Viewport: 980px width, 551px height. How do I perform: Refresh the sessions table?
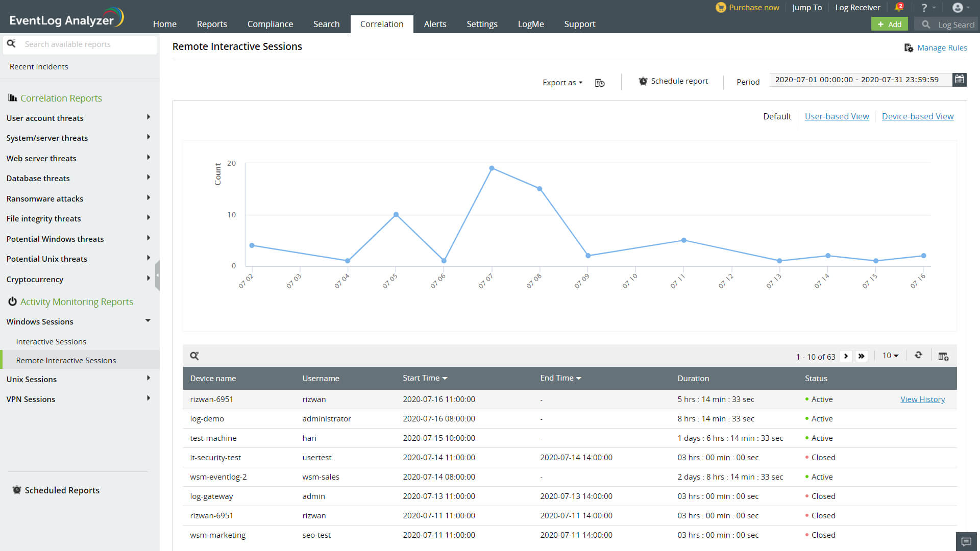pyautogui.click(x=918, y=355)
